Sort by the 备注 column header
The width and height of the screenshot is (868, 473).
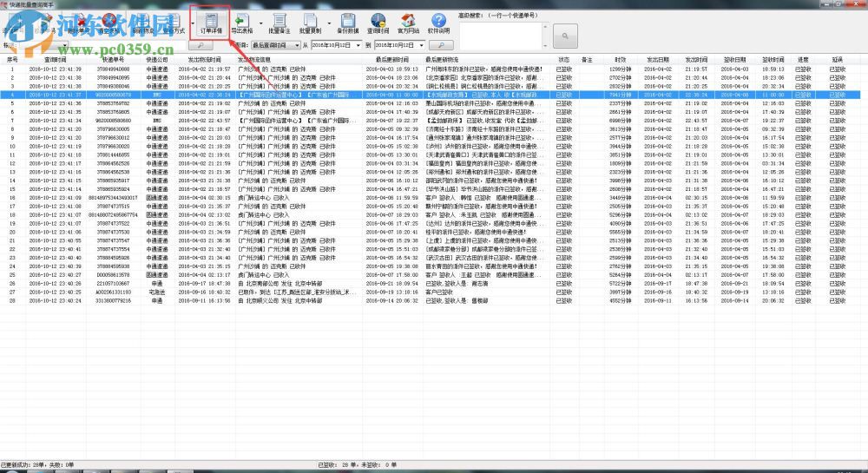click(588, 60)
